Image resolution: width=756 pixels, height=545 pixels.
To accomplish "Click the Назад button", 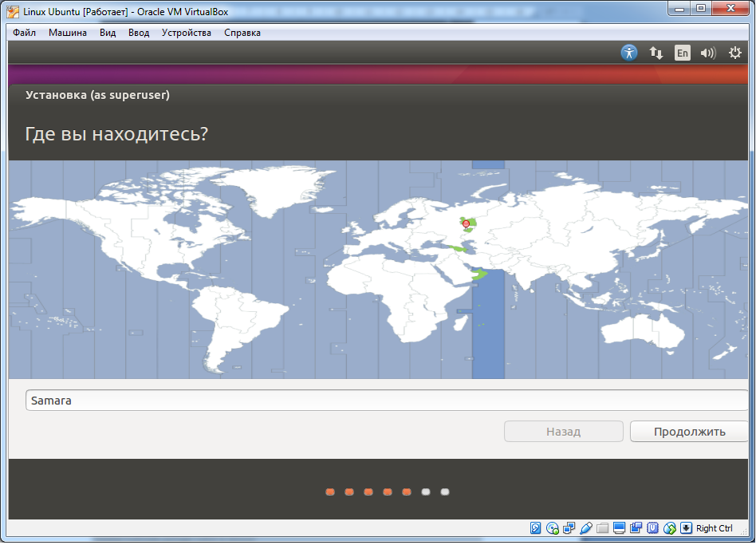I will pos(564,432).
